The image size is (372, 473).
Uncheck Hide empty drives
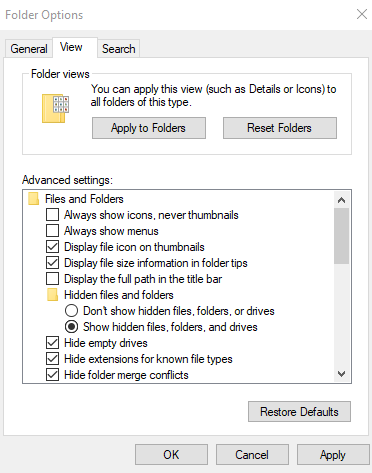point(52,343)
